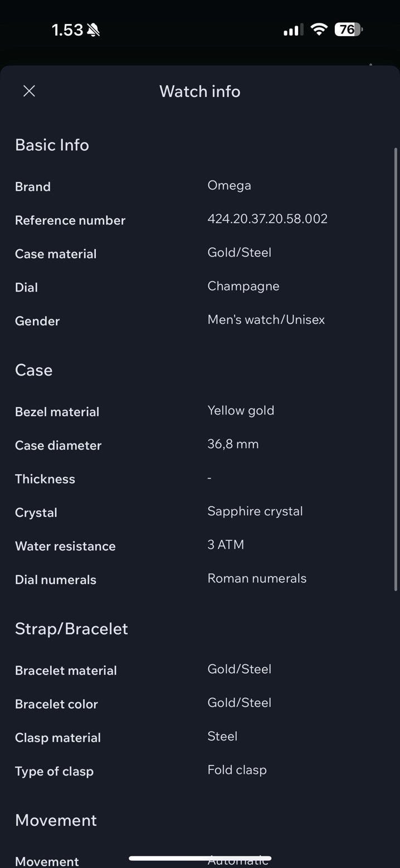
Task: Tap the Case section heading
Action: (33, 370)
